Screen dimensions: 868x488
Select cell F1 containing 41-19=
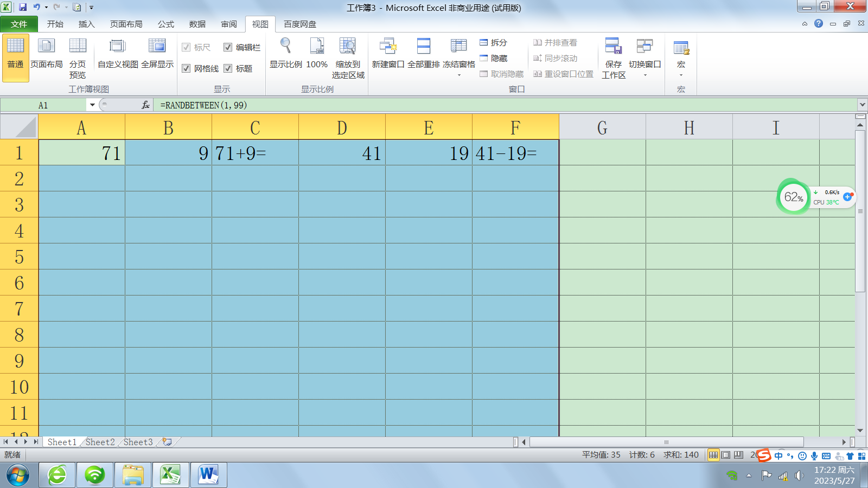515,153
